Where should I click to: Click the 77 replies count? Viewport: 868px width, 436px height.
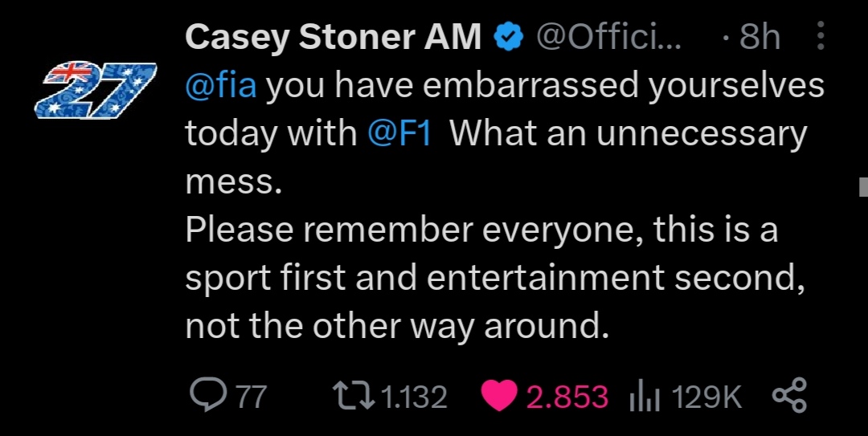(252, 397)
